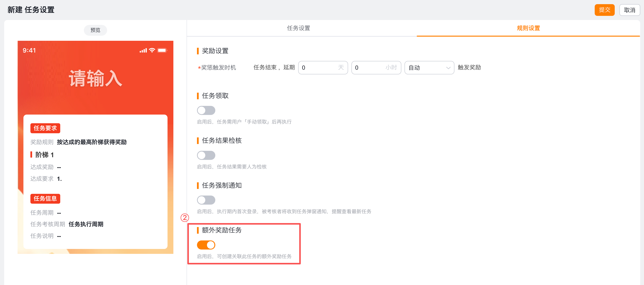Click the signal strength icon in phone preview
644x285 pixels.
pyautogui.click(x=143, y=51)
